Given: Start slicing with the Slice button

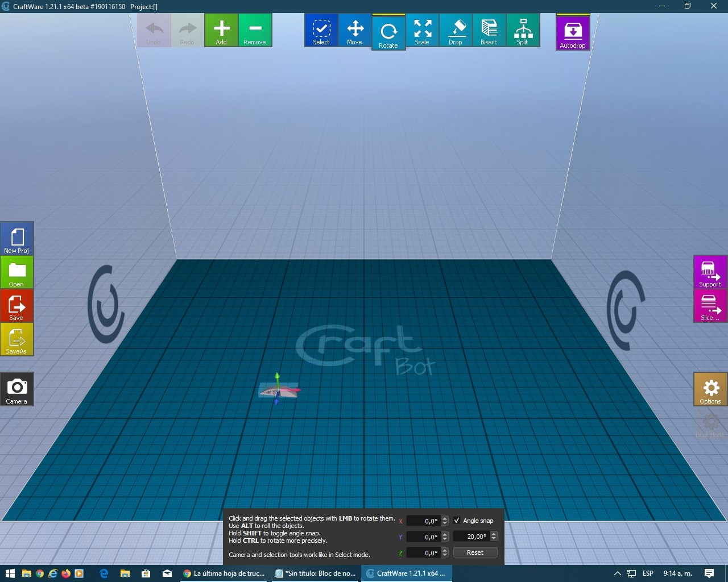Looking at the screenshot, I should pos(710,306).
